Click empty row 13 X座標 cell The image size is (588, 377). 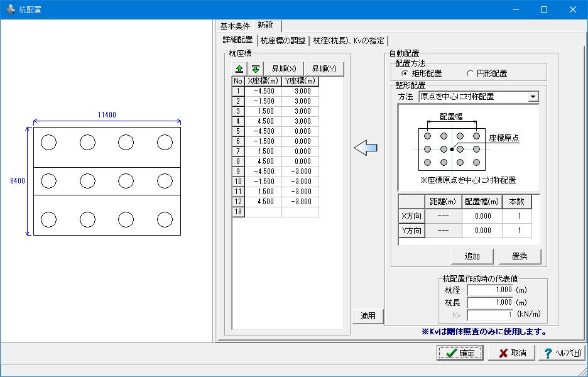[263, 212]
